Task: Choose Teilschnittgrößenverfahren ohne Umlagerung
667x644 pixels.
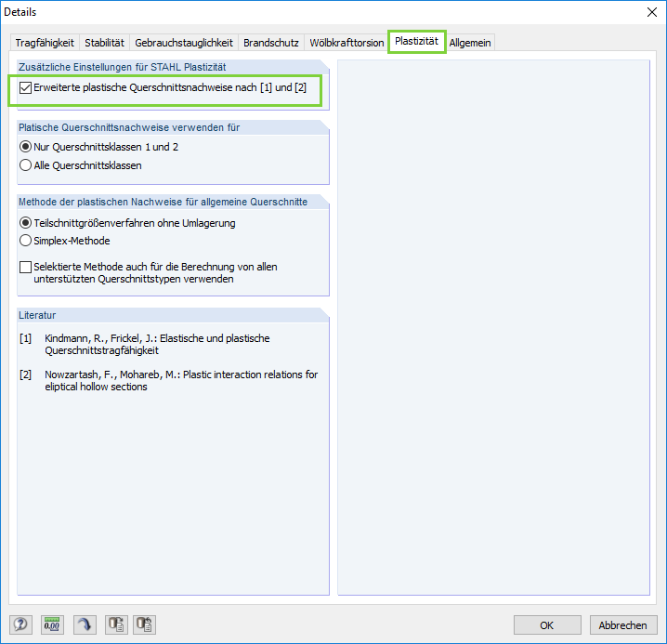Action: click(x=25, y=223)
